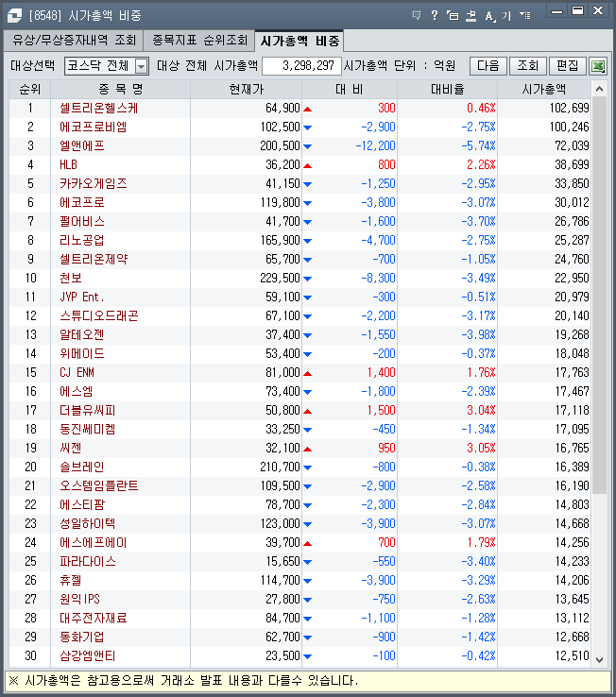The width and height of the screenshot is (616, 697).
Task: Select stock 에스엠
Action: [x=76, y=392]
